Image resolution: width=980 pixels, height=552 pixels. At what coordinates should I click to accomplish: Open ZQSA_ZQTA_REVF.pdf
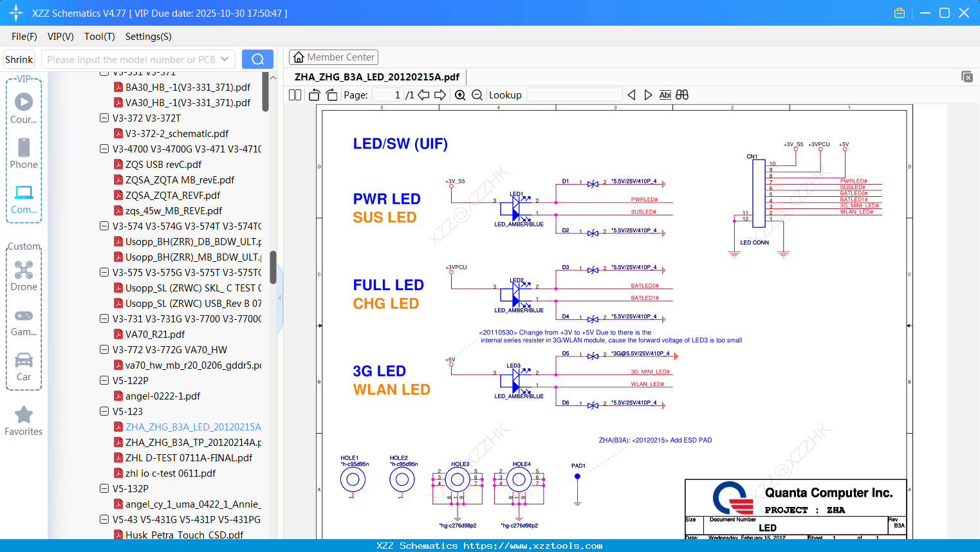click(172, 195)
